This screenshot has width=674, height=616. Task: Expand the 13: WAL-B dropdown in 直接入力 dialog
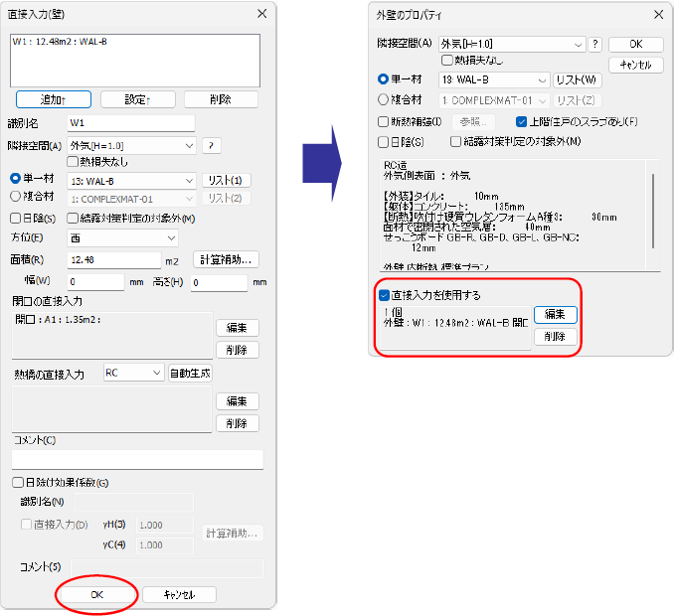(131, 181)
